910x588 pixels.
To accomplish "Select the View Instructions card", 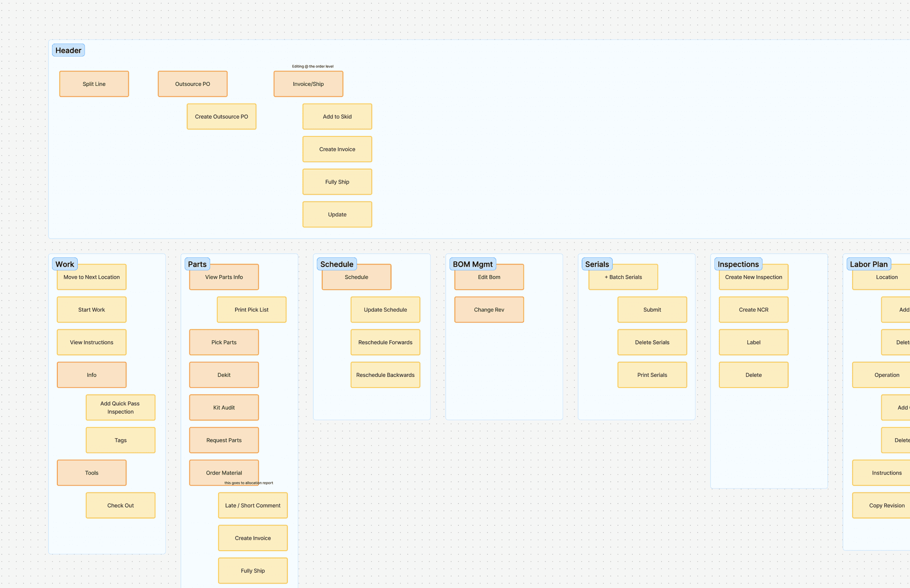I will (x=92, y=342).
